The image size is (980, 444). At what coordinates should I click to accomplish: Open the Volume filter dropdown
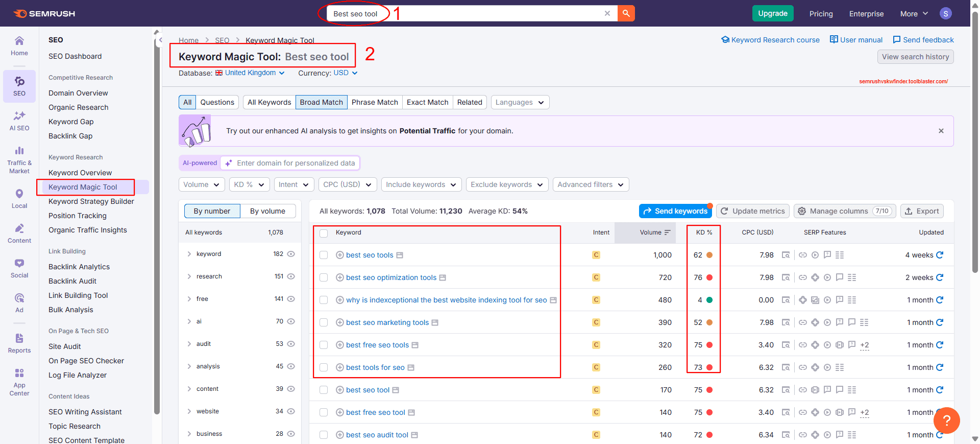202,184
